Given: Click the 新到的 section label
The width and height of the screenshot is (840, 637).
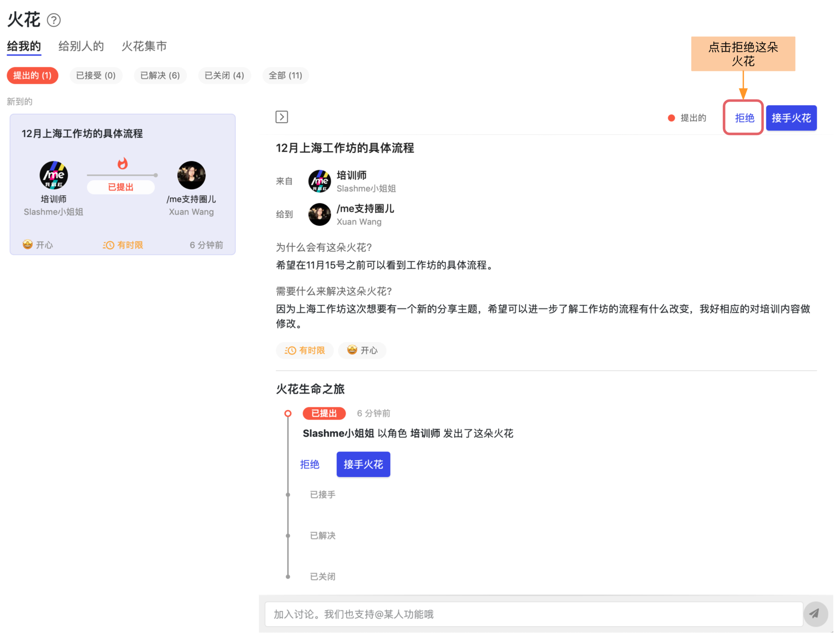Looking at the screenshot, I should tap(20, 102).
